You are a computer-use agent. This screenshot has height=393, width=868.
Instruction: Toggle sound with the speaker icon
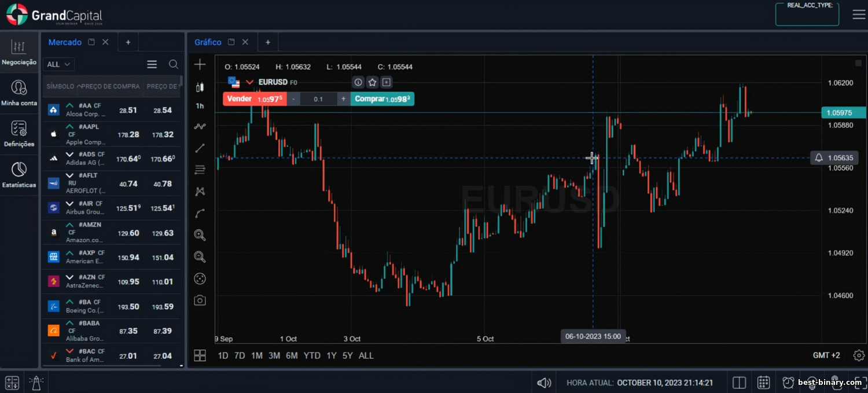point(543,383)
